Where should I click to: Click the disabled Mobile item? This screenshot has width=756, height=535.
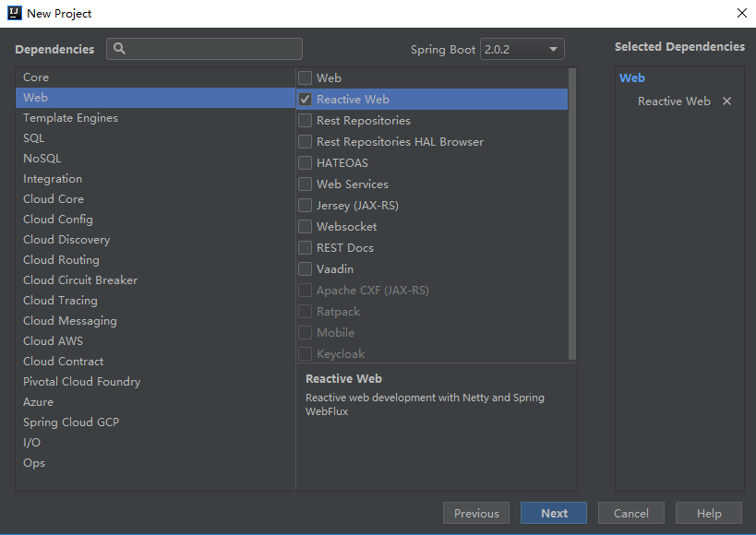[x=432, y=333]
